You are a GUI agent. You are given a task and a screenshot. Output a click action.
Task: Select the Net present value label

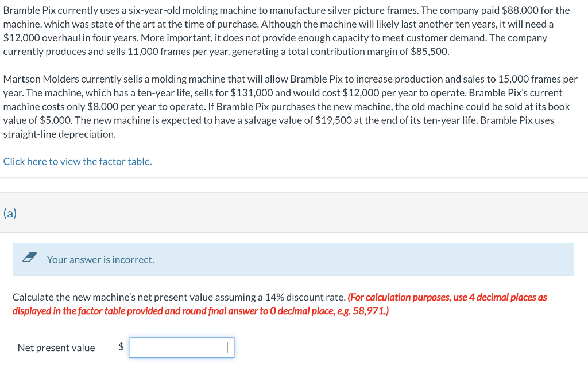pos(56,347)
